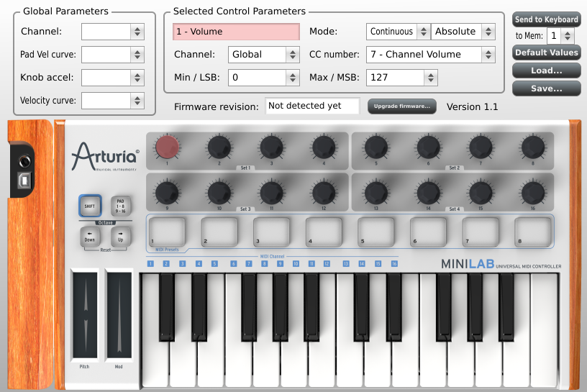Select knob 11 in Set 3
This screenshot has width=587, height=392.
click(271, 193)
